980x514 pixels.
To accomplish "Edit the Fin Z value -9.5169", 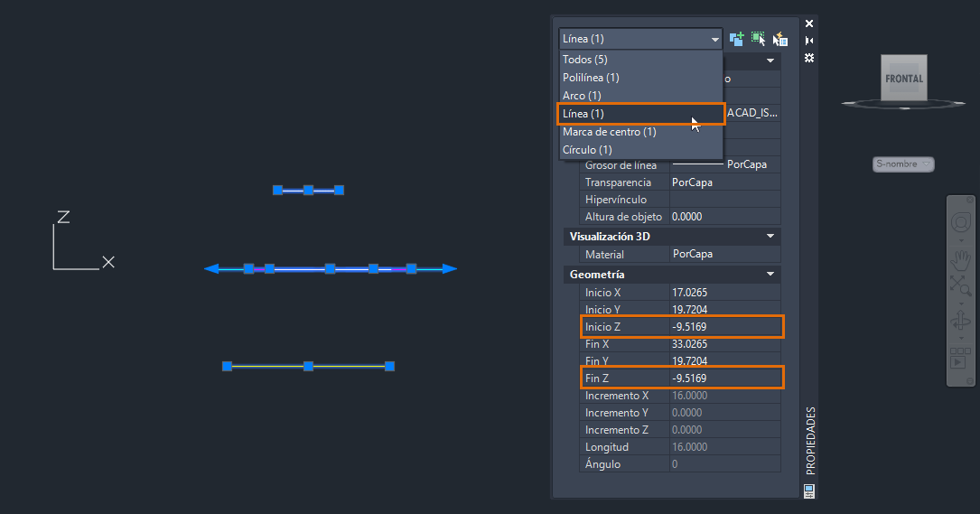I will point(725,378).
